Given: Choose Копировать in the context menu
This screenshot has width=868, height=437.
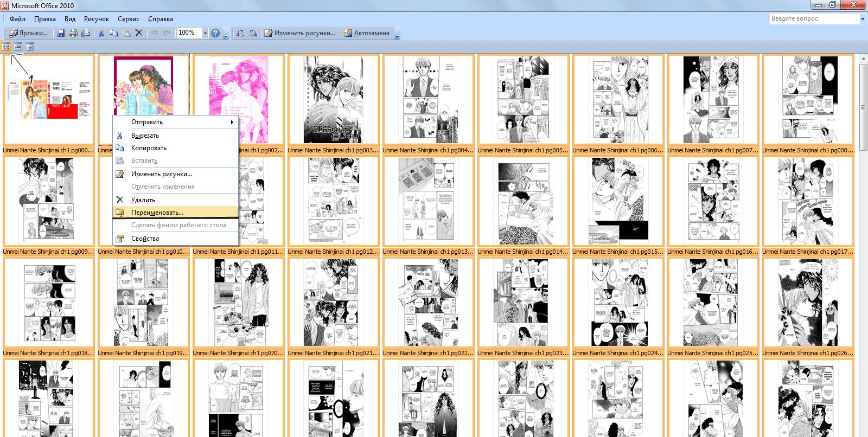Looking at the screenshot, I should [176, 148].
